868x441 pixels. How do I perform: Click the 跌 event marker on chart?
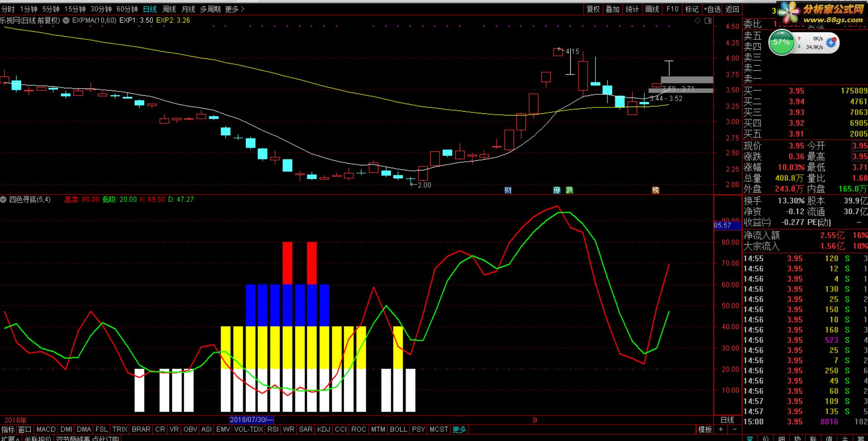pos(569,190)
